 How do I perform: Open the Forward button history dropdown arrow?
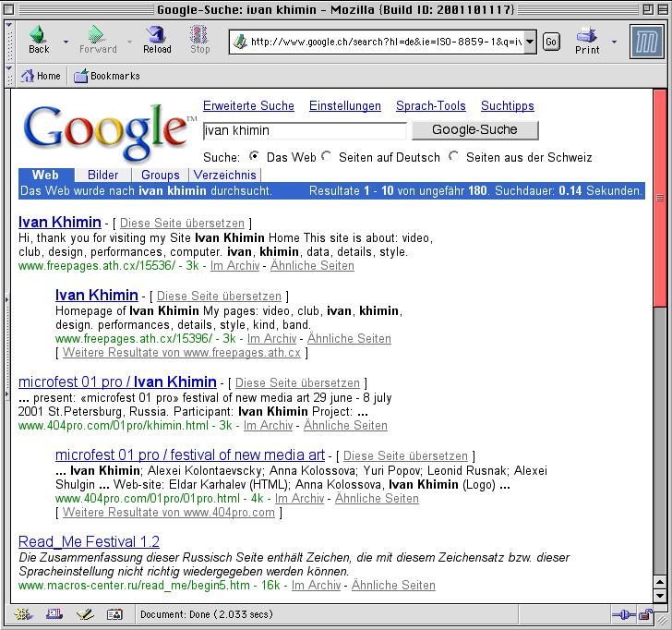coord(129,42)
